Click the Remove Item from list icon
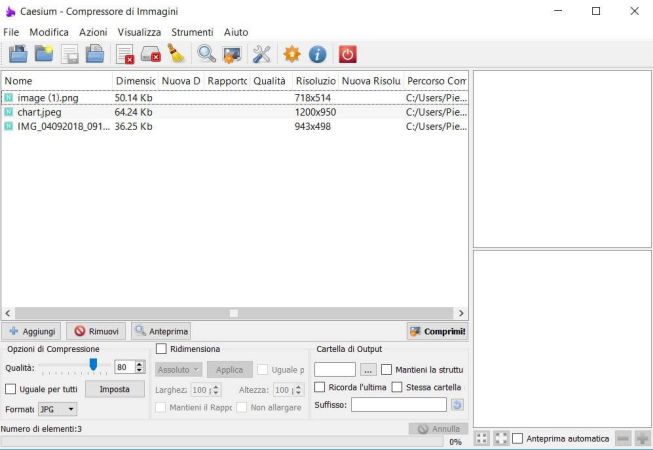653x450 pixels. (125, 55)
